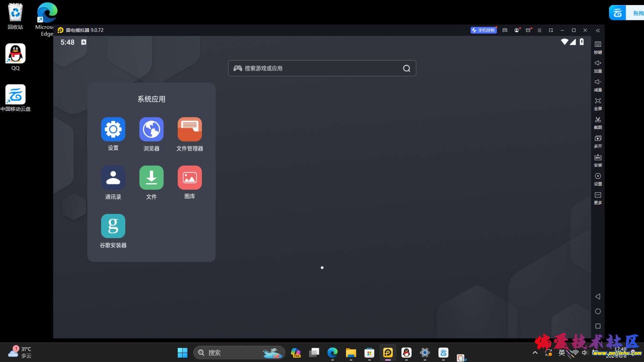Image resolution: width=644 pixels, height=362 pixels.
Task: Open the Windows Start menu
Action: point(182,353)
